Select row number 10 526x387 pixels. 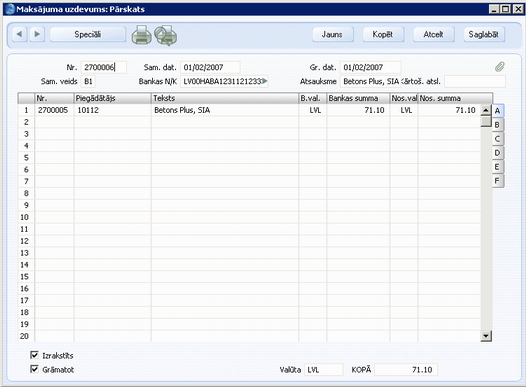pyautogui.click(x=26, y=217)
